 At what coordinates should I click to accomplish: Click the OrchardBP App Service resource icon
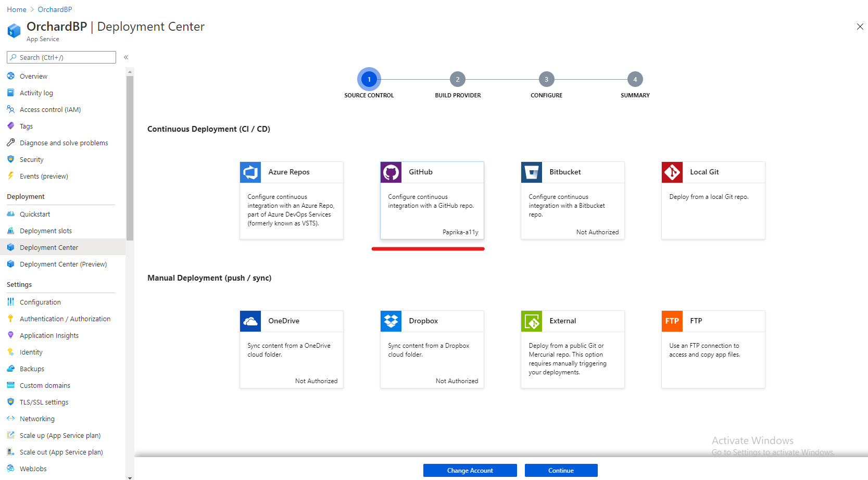[x=14, y=31]
